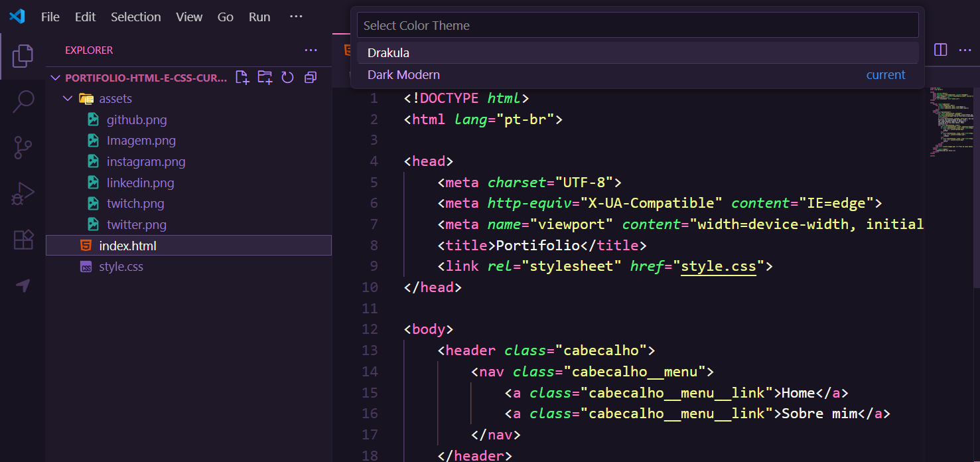Open the Go menu

point(226,17)
